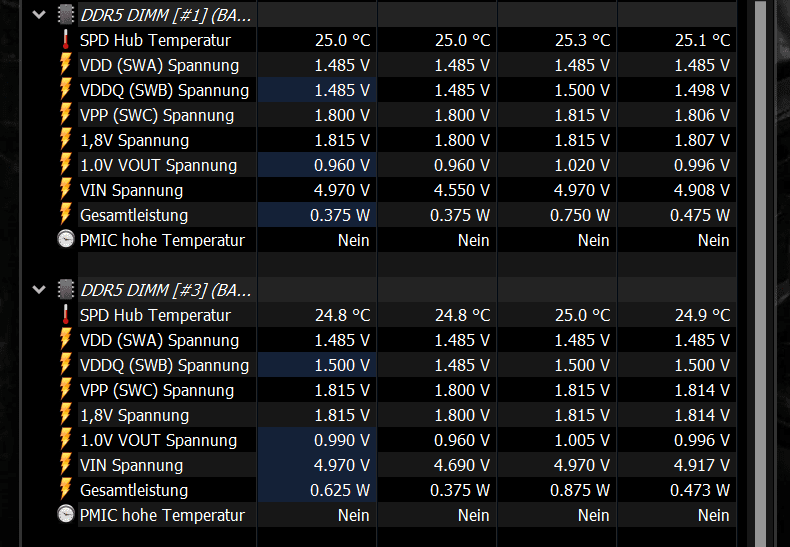Click the lightning icon of DIMM #1 1.0V VOUT Spannung

pos(65,165)
